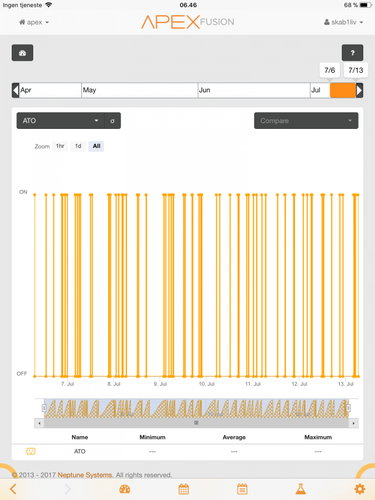Go back with bottom left arrow
This screenshot has height=500, width=375.
(13, 489)
